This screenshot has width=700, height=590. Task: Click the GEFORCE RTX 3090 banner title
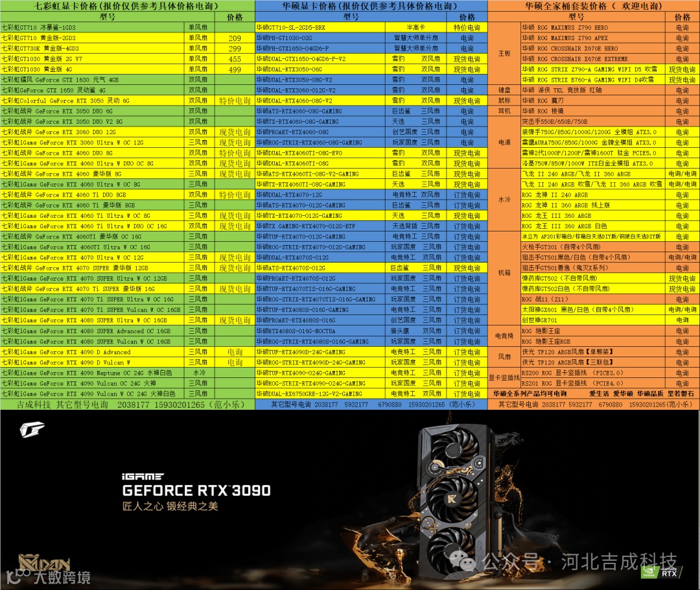pyautogui.click(x=196, y=490)
